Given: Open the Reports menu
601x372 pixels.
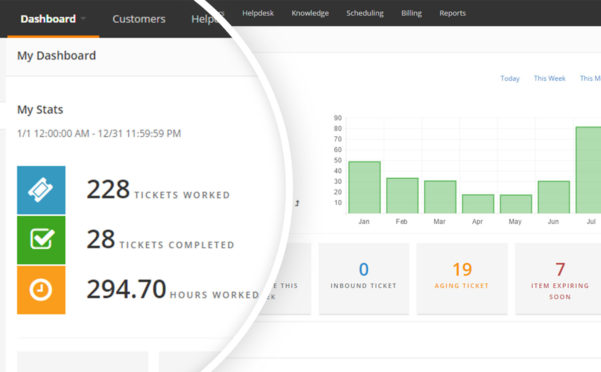Looking at the screenshot, I should pyautogui.click(x=452, y=13).
